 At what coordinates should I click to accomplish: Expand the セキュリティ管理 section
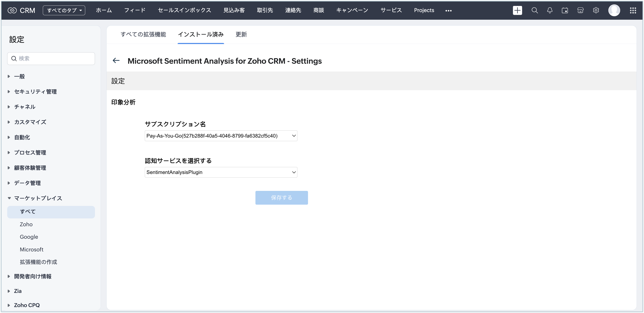[35, 92]
